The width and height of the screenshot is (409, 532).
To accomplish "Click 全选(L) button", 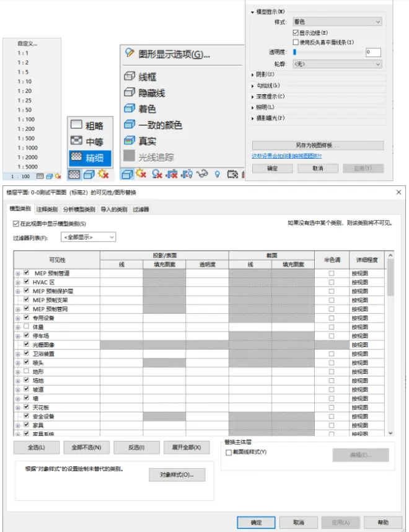I will [37, 448].
